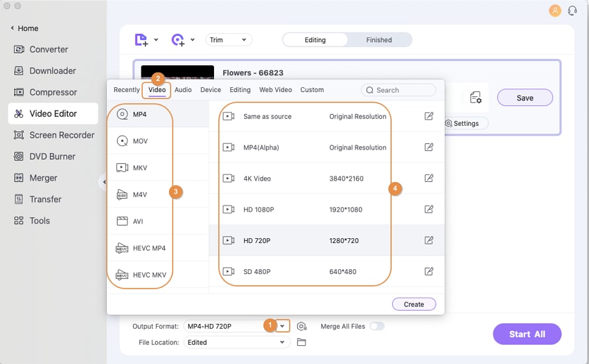Click the Create button
589x364 pixels.
tap(414, 304)
